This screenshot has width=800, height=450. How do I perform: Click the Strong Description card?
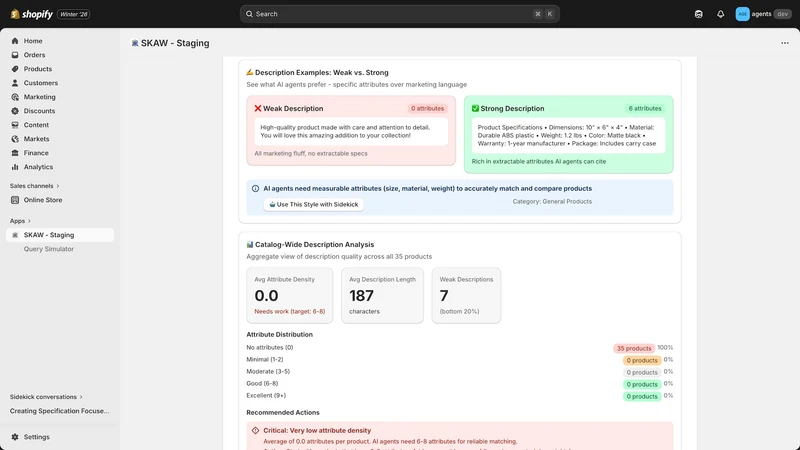568,135
